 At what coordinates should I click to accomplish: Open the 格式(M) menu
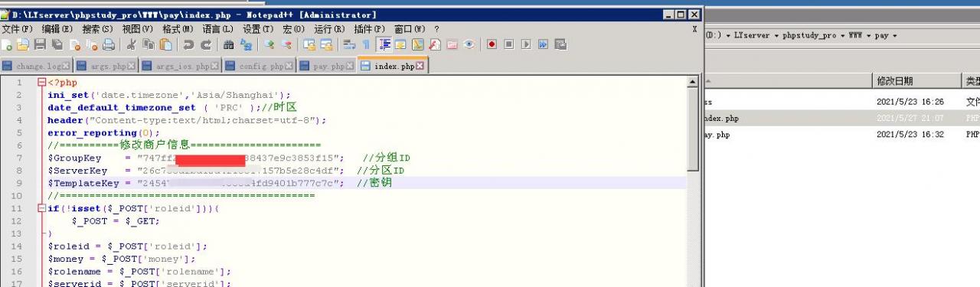pyautogui.click(x=178, y=29)
